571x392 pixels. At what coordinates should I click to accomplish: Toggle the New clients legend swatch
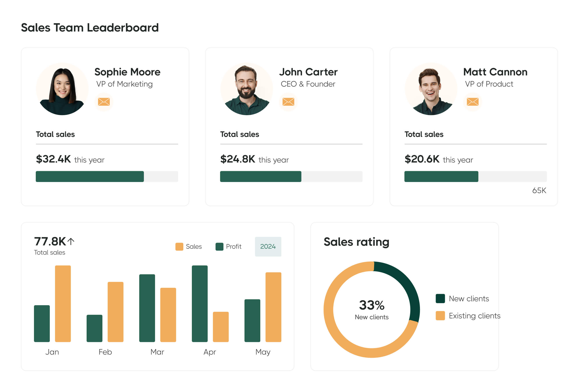pos(440,298)
